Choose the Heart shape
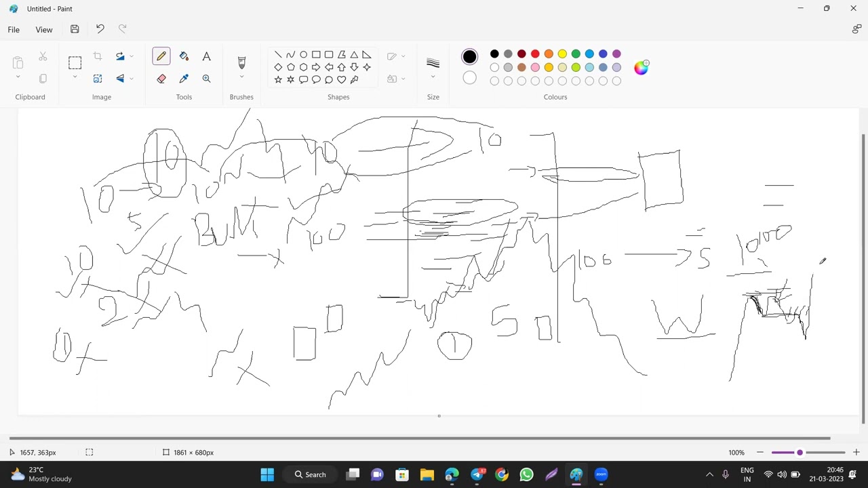 341,80
